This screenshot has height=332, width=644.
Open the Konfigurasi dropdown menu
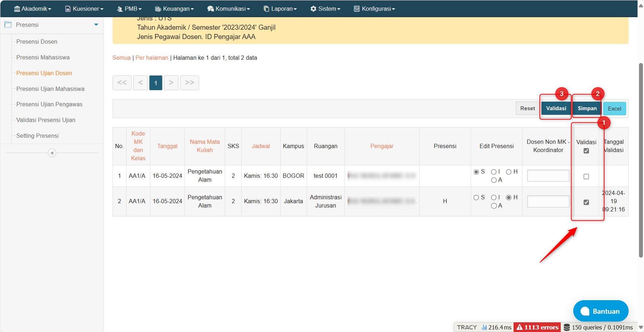(x=374, y=9)
